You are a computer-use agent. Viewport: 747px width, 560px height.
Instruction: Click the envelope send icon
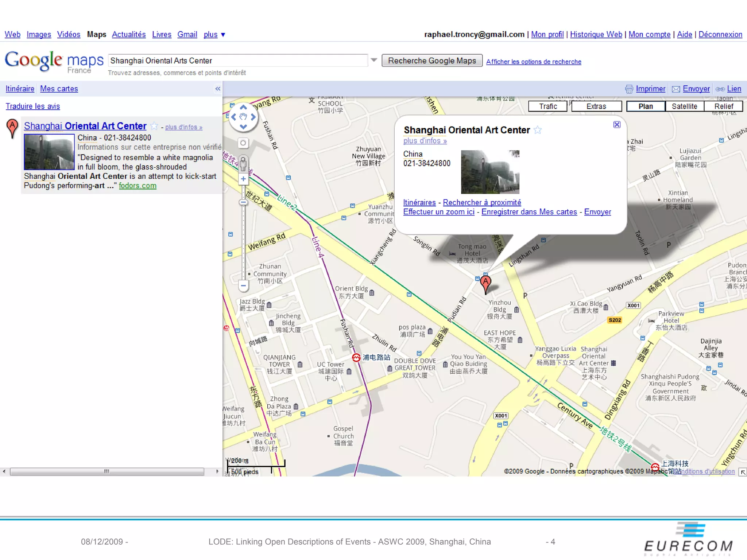676,89
